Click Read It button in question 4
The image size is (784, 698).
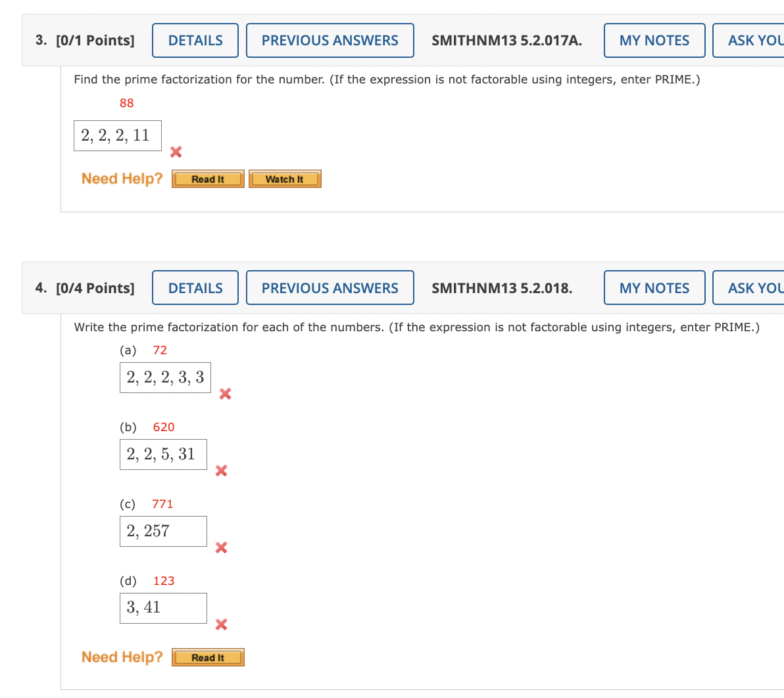click(x=208, y=657)
